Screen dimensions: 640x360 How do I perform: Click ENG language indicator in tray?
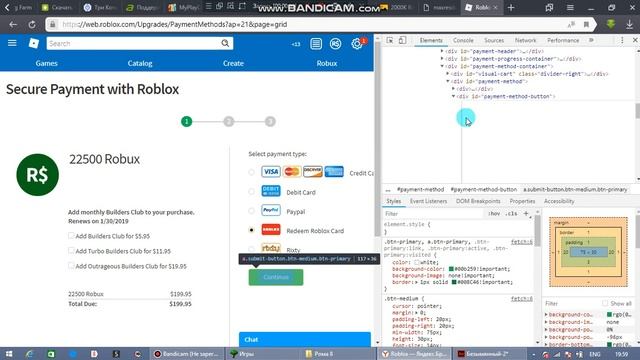(x=595, y=354)
